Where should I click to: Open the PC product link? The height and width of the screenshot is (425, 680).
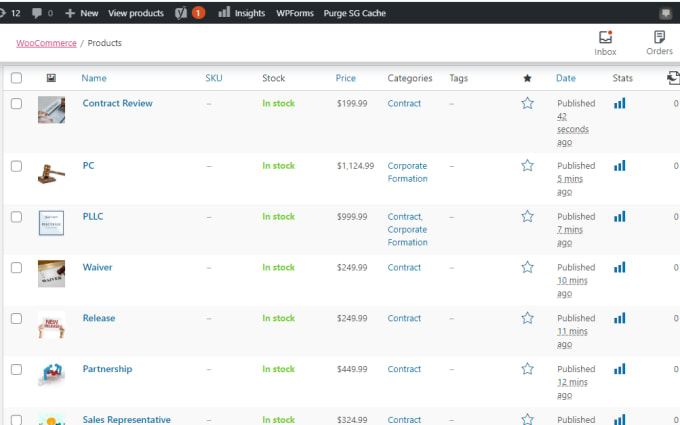pyautogui.click(x=88, y=165)
